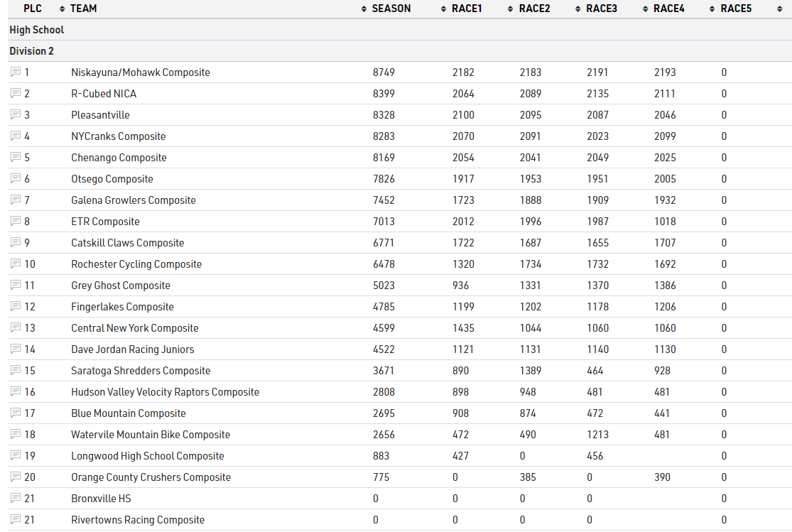Click team name Catskill Claws Composite
The image size is (792, 532).
[127, 242]
